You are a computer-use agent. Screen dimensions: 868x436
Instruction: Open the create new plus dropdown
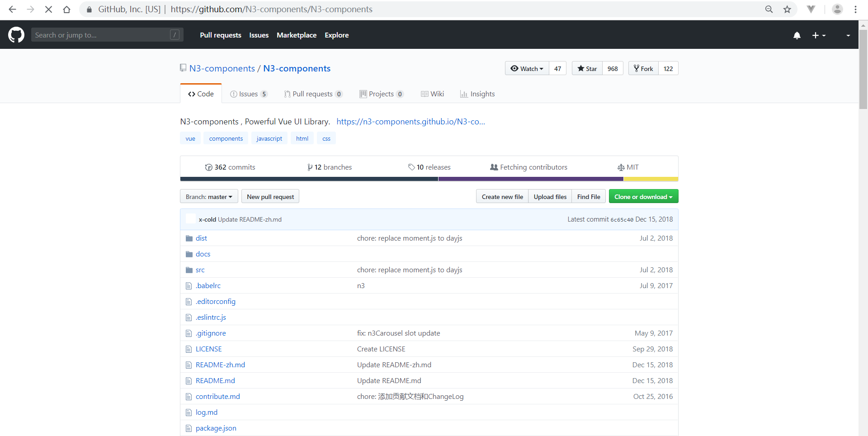tap(819, 35)
